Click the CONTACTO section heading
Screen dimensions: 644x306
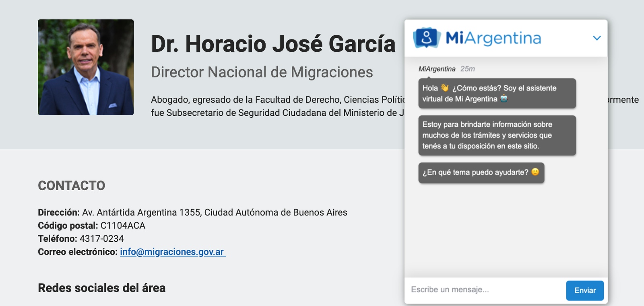point(72,185)
